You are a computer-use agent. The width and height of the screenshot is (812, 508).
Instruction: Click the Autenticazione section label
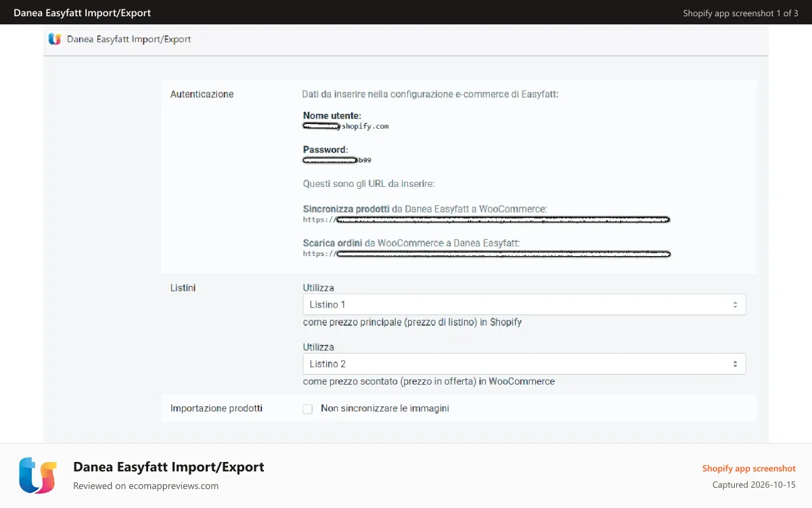coord(202,94)
